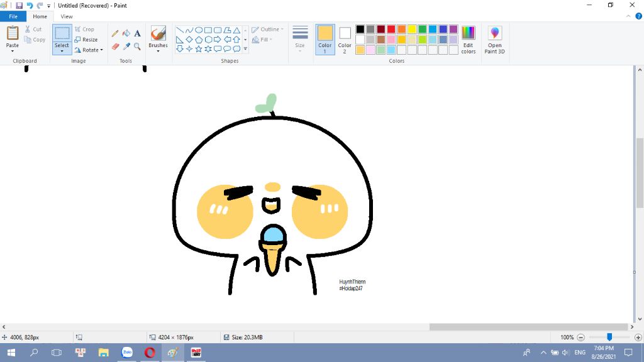Pick the Line shape
This screenshot has width=644, height=362.
pyautogui.click(x=179, y=30)
